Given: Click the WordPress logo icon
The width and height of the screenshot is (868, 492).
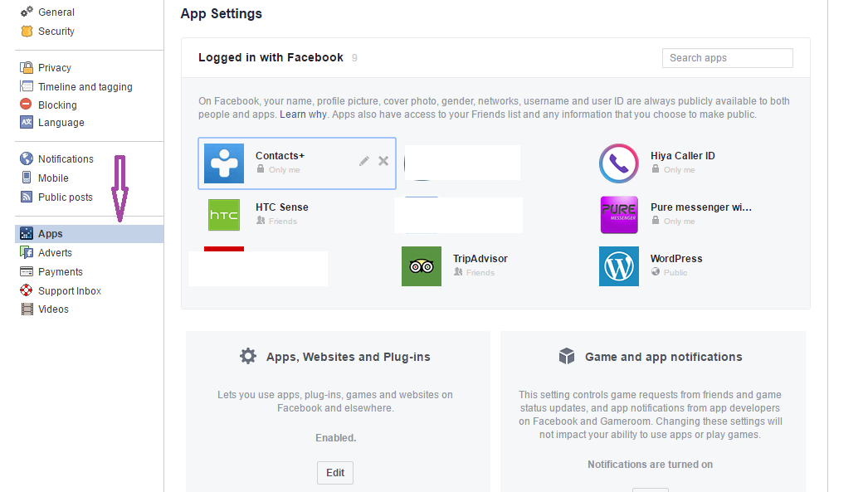Looking at the screenshot, I should pyautogui.click(x=619, y=266).
